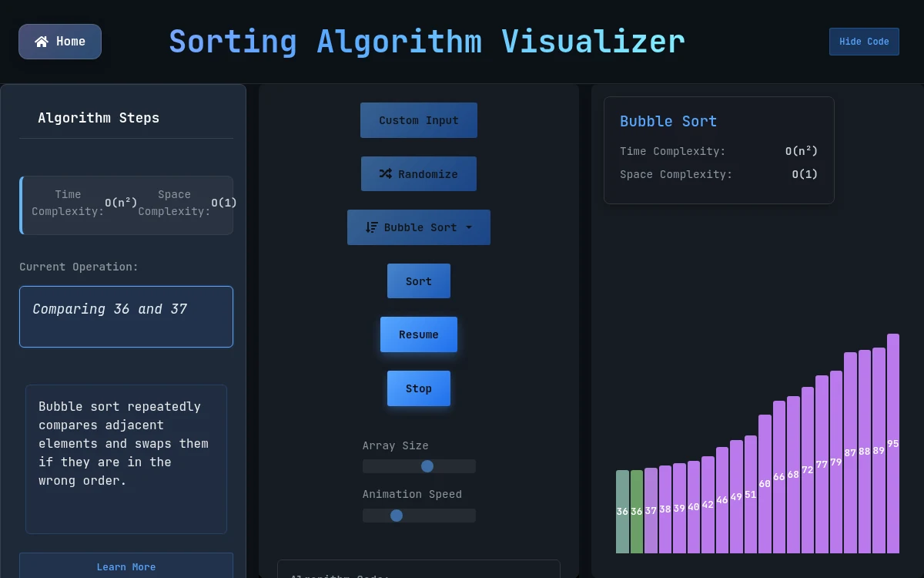Screen dimensions: 924x578
Task: Click the Current Operation text box
Action: (x=126, y=317)
